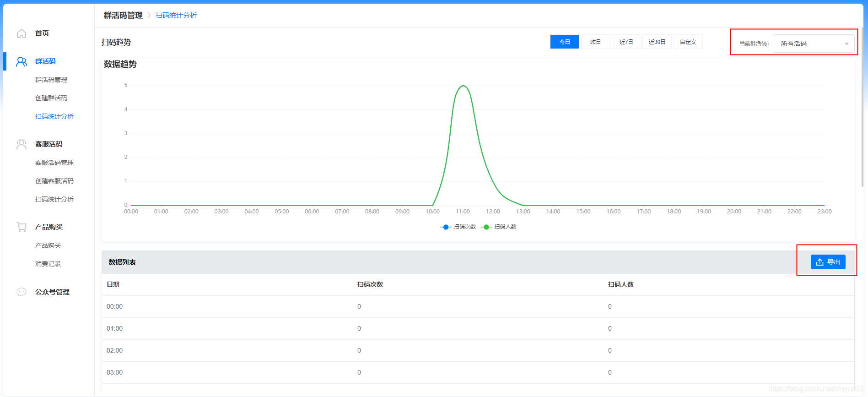
Task: Click the 数据列表 heading
Action: pos(122,262)
